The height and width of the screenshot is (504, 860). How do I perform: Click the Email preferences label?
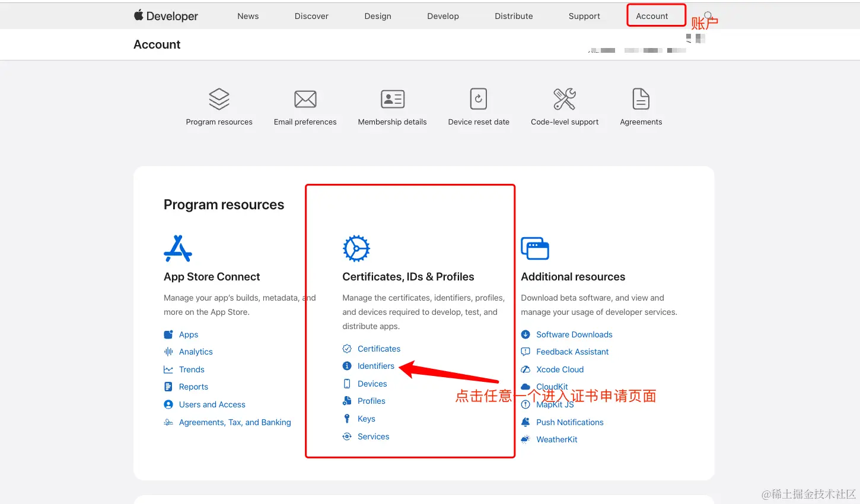coord(305,122)
